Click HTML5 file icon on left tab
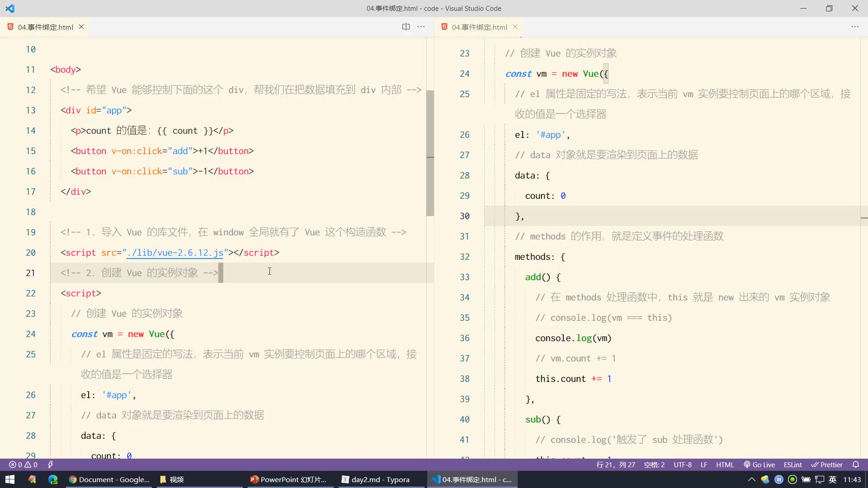The height and width of the screenshot is (488, 868). click(10, 27)
